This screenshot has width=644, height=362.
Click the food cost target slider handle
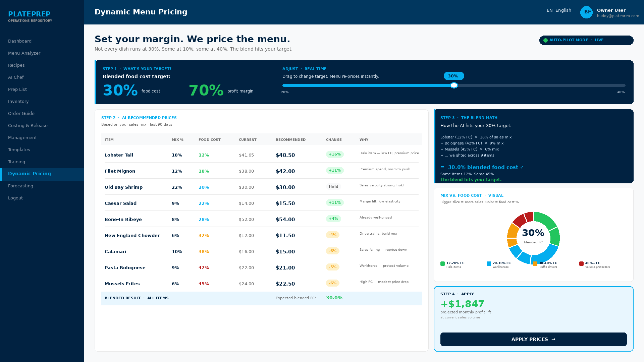click(454, 85)
